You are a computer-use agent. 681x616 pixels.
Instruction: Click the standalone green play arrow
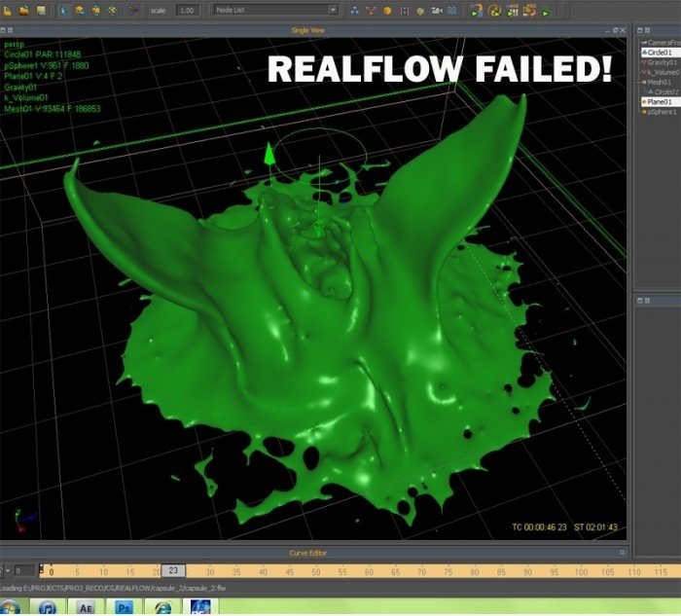point(546,14)
